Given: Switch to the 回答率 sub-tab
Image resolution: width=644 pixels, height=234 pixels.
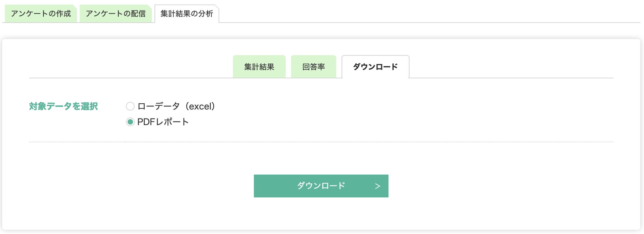Looking at the screenshot, I should coord(313,67).
